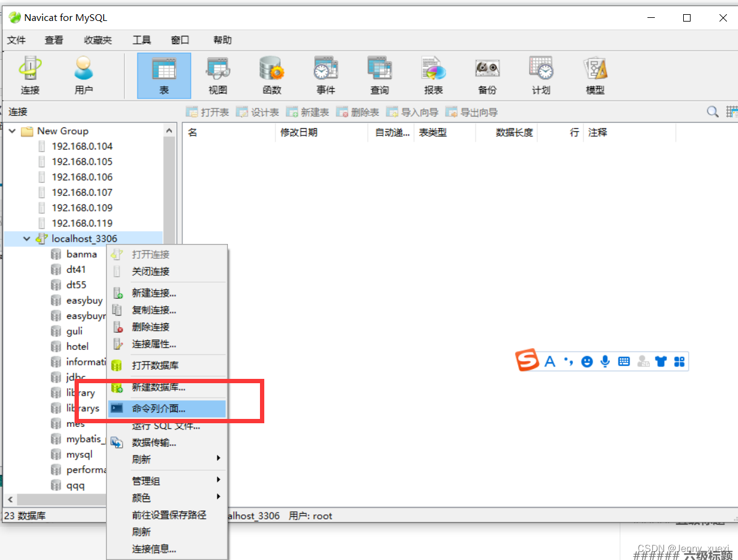The image size is (738, 560).
Task: Open the 查询 query icon
Action: (x=379, y=75)
